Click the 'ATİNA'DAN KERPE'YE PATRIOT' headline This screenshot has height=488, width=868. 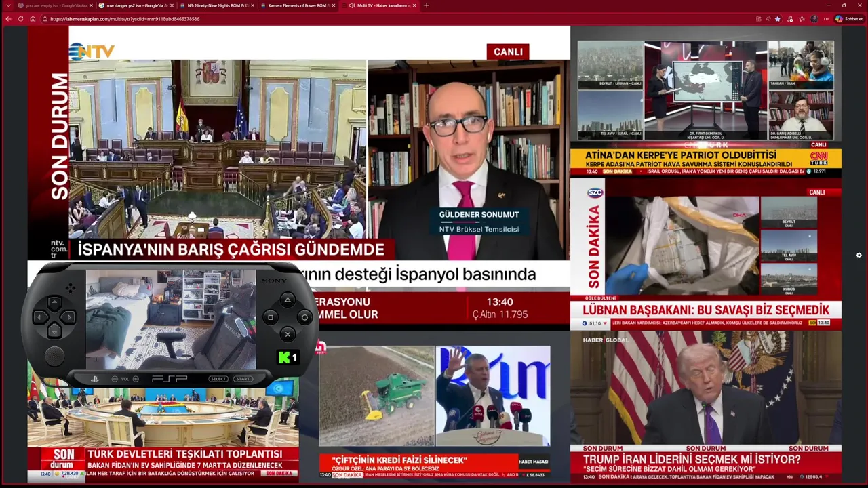[x=681, y=154]
